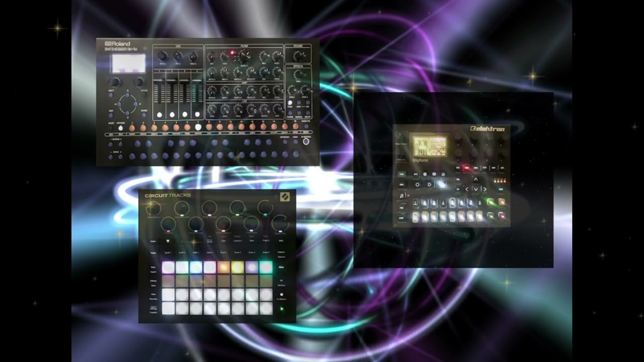Click the green Play triangle on Circuit Tracks
This screenshot has width=644, height=362.
coord(282,309)
